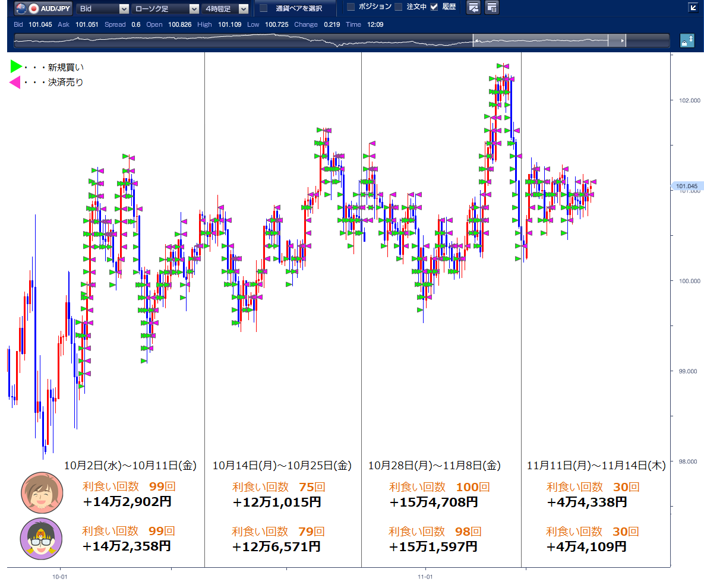Click the period label 11月11日(月)～11月14日(木)

point(596,466)
